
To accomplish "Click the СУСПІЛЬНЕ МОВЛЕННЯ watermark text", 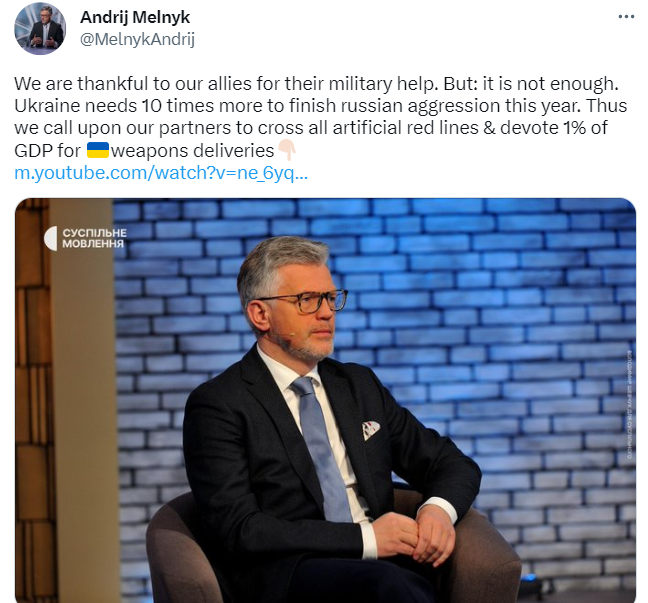I will pos(94,238).
